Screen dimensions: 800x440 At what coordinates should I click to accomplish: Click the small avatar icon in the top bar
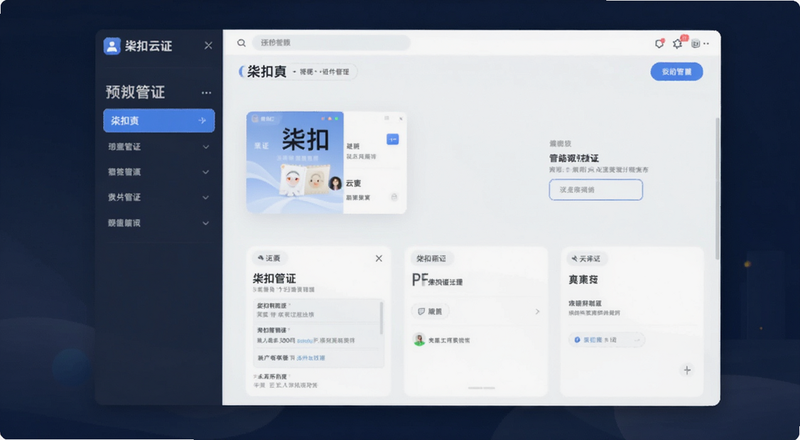[695, 43]
